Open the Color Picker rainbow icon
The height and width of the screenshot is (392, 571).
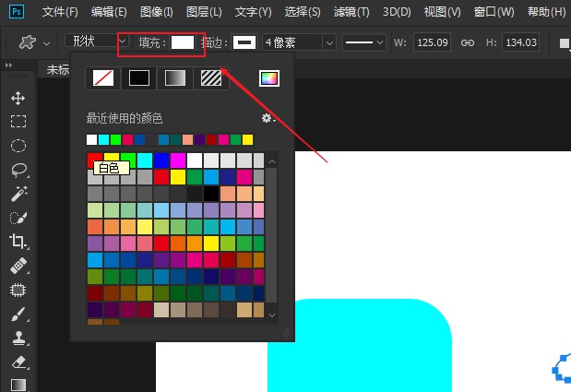pos(269,77)
